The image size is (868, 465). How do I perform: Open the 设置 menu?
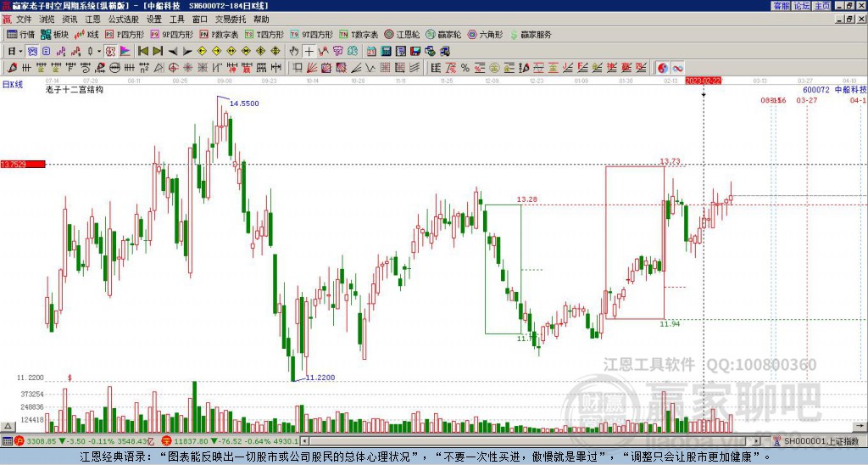click(154, 20)
